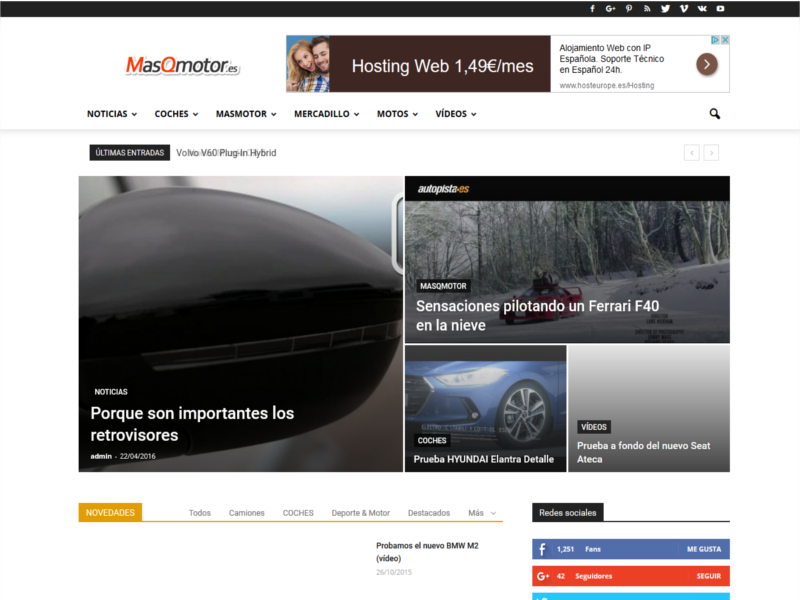Click the ÚLTIMAS ENTRADAS label
800x600 pixels.
click(x=130, y=153)
